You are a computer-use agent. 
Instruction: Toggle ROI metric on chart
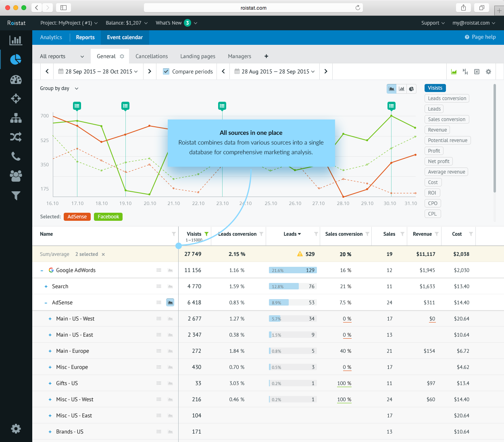tap(432, 193)
